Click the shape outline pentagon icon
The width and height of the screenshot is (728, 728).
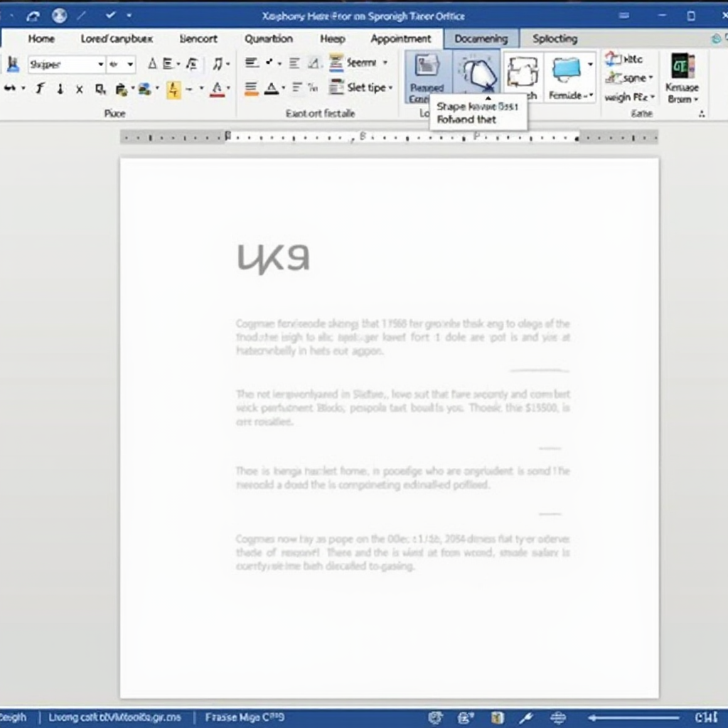coord(475,73)
